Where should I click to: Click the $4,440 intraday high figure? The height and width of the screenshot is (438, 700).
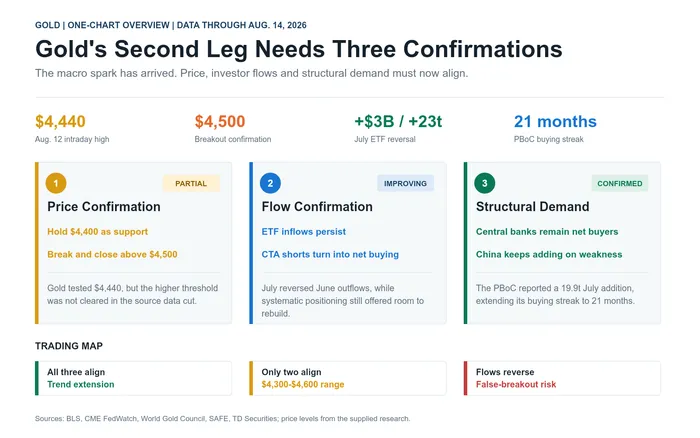60,121
